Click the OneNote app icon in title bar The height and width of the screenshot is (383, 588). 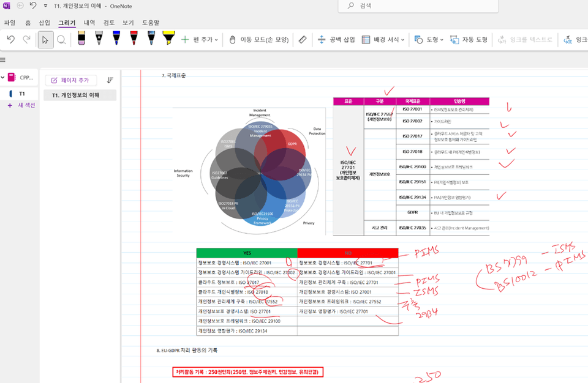[6, 6]
